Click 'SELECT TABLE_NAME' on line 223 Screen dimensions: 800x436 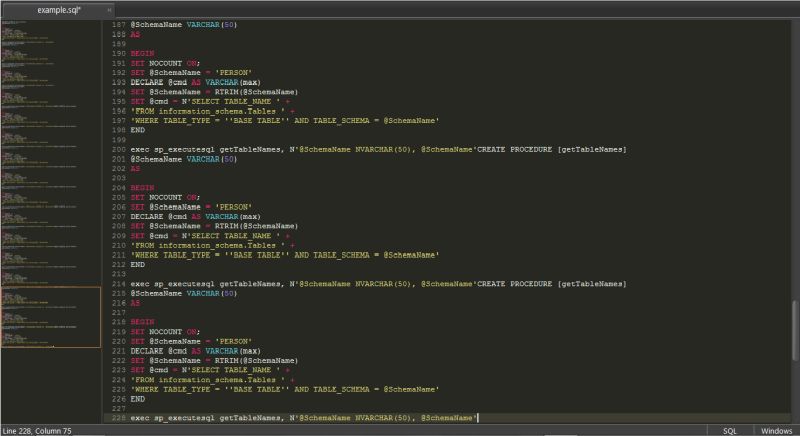point(231,370)
